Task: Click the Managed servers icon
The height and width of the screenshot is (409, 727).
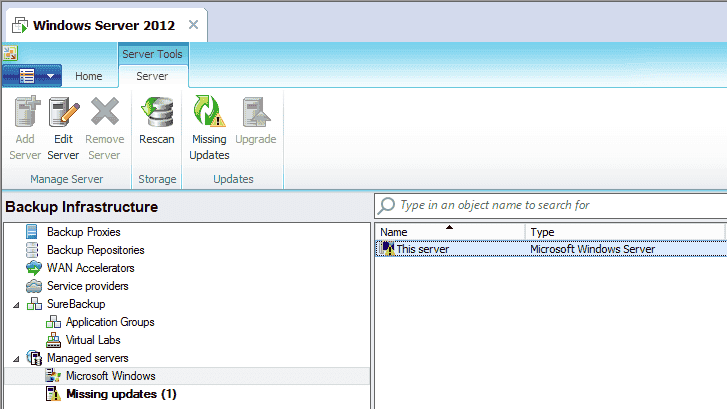Action: pyautogui.click(x=34, y=358)
